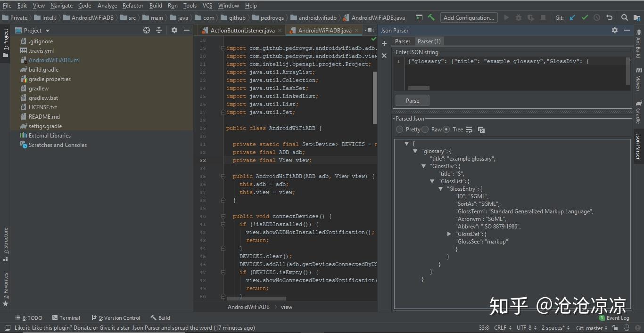Open search everywhere with magnifier icon
Image resolution: width=644 pixels, height=333 pixels.
pyautogui.click(x=625, y=17)
